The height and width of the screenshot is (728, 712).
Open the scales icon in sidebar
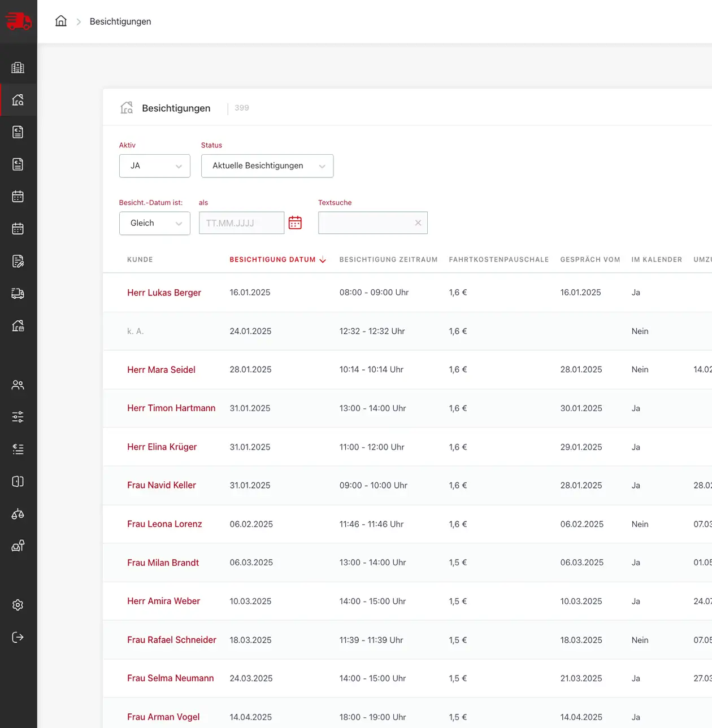(x=18, y=514)
